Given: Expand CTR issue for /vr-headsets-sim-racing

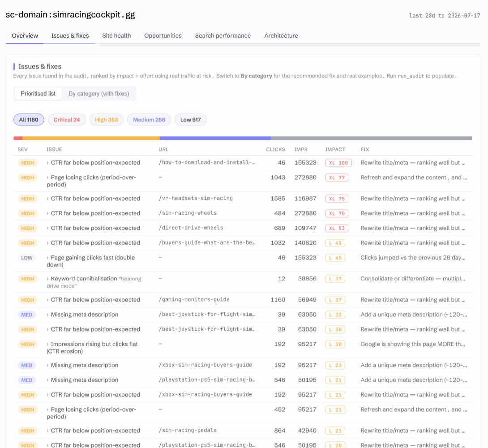Looking at the screenshot, I should (94, 198).
